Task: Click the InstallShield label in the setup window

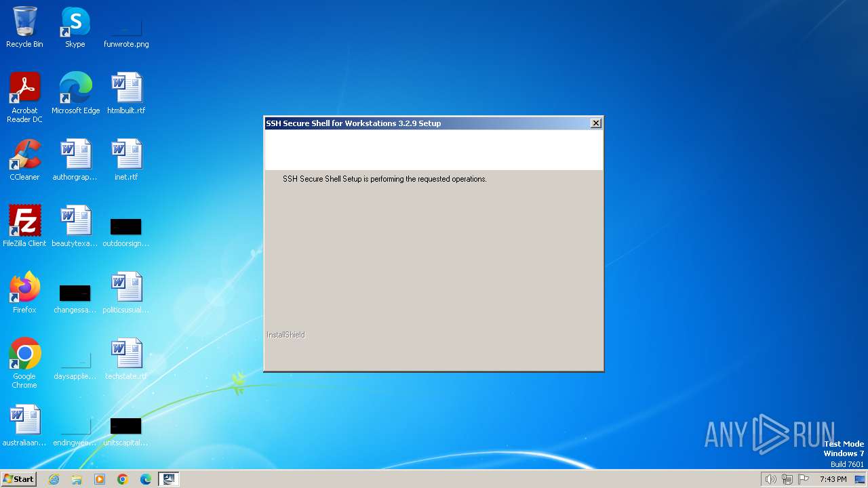Action: [285, 335]
